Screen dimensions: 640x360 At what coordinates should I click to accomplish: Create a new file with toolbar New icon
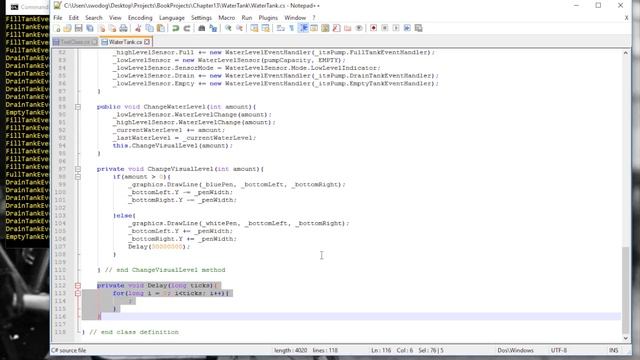[x=57, y=28]
